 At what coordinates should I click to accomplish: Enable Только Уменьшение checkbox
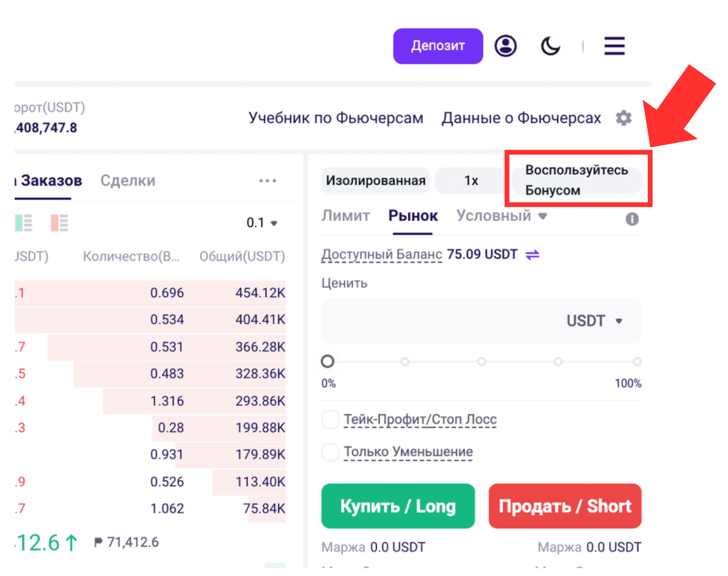(330, 452)
